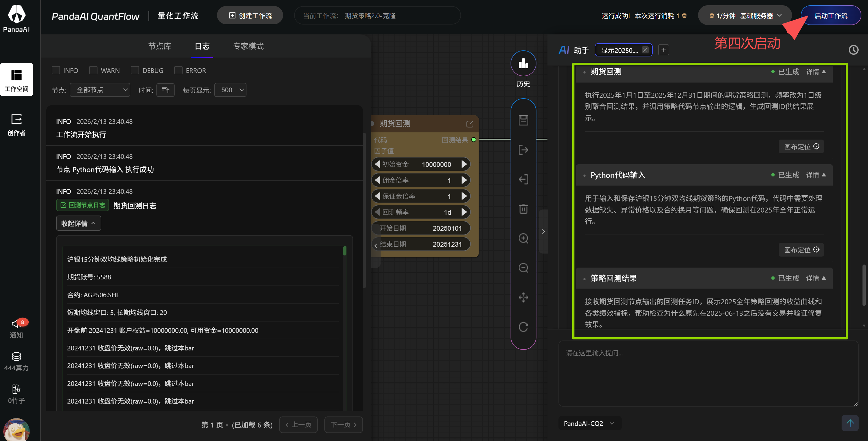
Task: Collapse 详情 of the 策略回测结果 card
Action: pyautogui.click(x=816, y=278)
